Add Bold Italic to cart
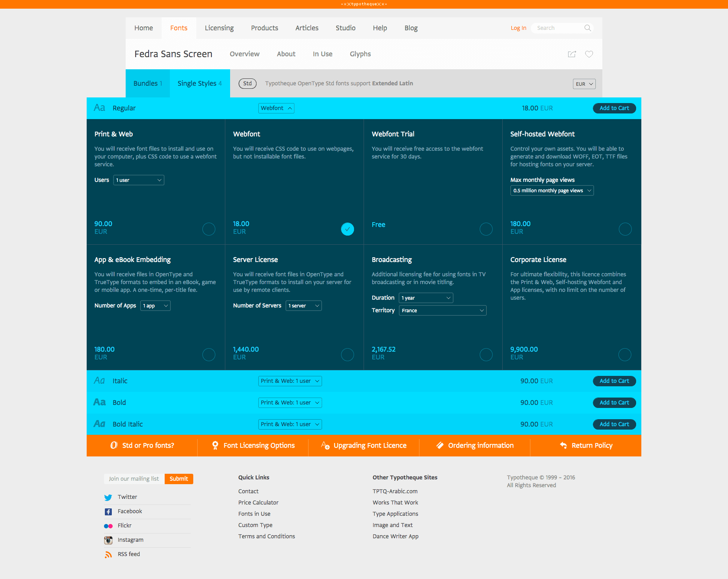Viewport: 728px width, 579px height. (614, 424)
